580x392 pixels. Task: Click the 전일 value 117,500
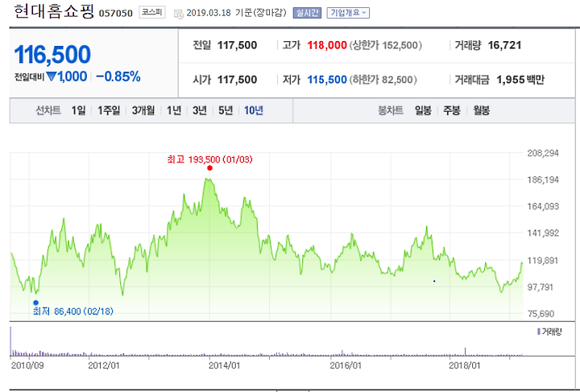click(x=237, y=45)
